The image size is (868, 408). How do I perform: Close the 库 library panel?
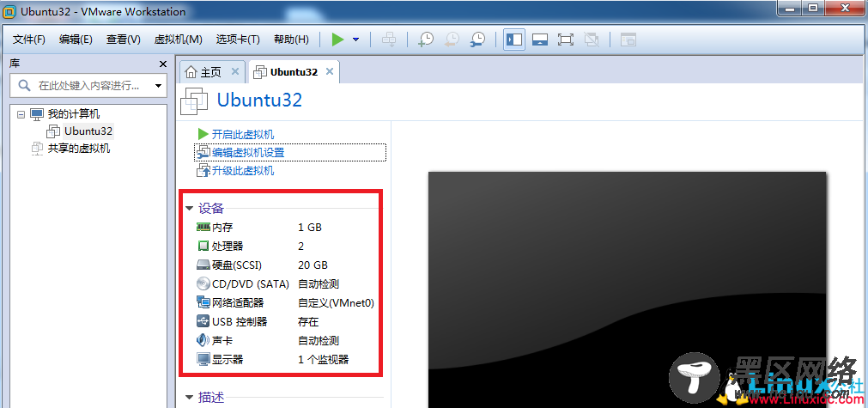point(163,64)
